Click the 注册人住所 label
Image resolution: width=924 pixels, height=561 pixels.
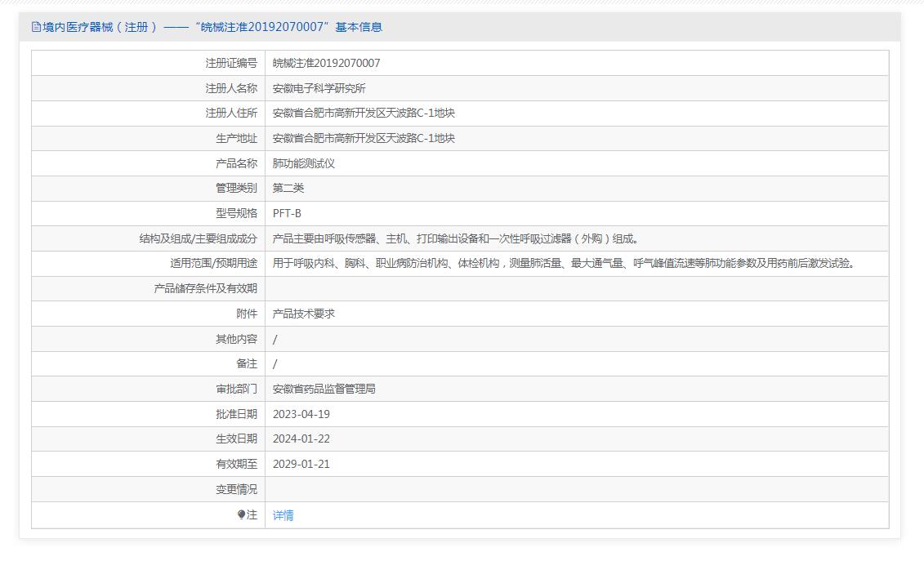pos(231,114)
